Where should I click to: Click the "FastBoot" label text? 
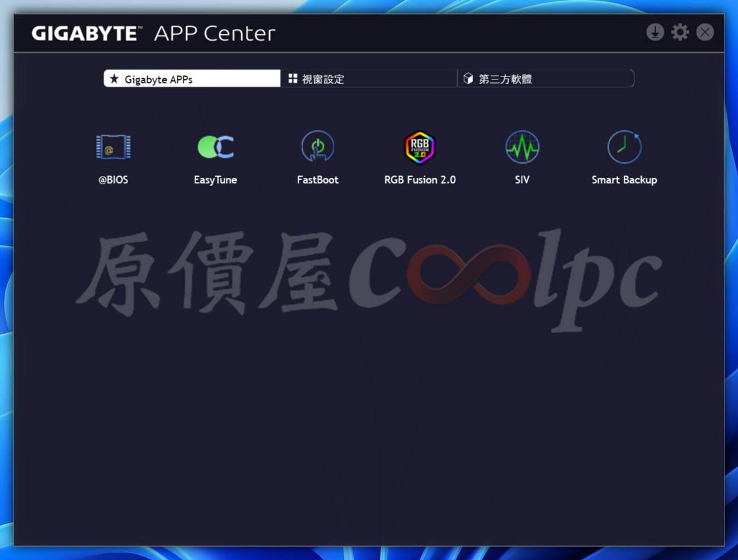318,180
